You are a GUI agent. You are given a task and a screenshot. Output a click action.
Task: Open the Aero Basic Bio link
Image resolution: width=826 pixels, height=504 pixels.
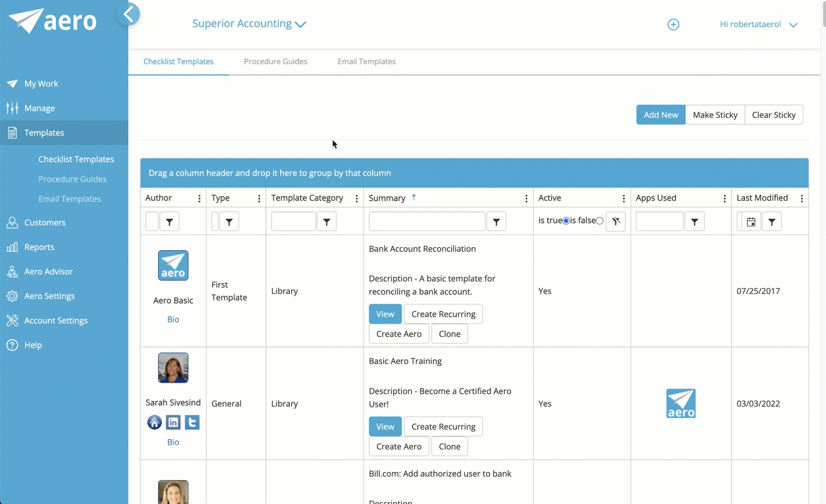(x=173, y=319)
